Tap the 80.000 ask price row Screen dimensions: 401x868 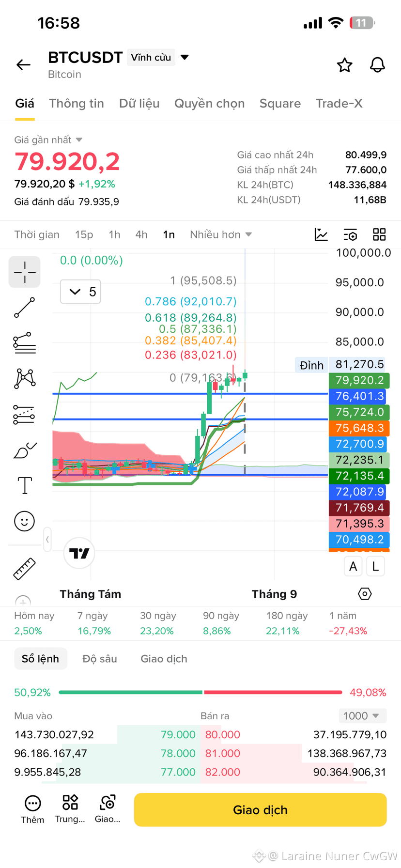(293, 735)
